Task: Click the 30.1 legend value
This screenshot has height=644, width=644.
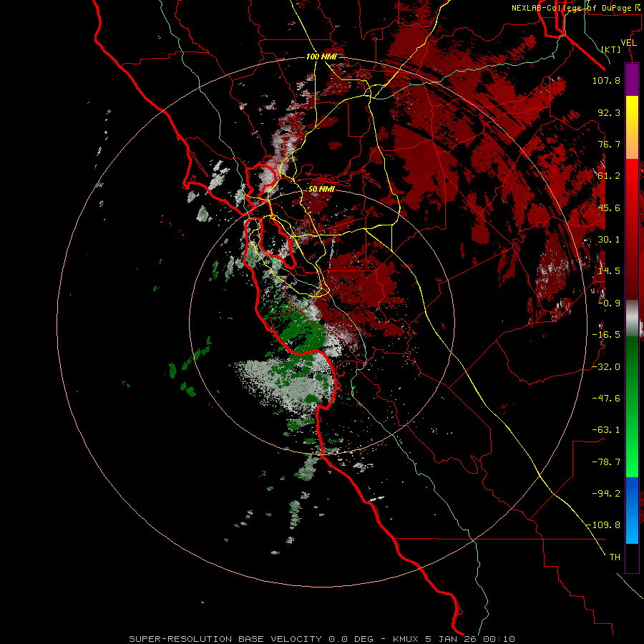Action: [609, 240]
